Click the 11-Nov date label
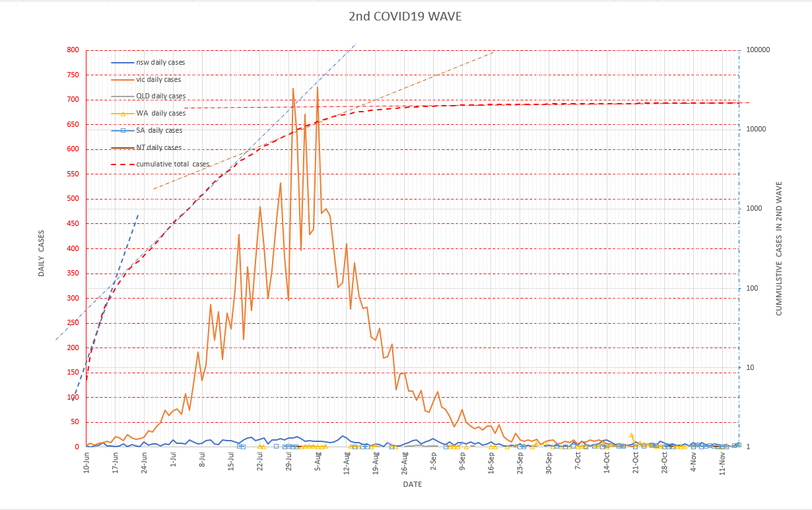The width and height of the screenshot is (812, 510). (723, 464)
